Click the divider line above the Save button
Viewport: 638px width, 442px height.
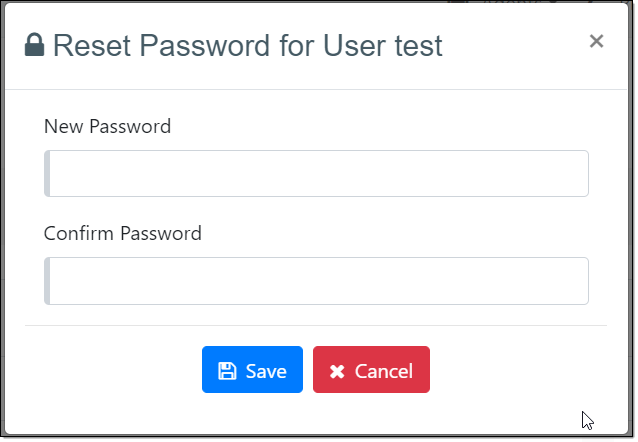click(x=316, y=325)
